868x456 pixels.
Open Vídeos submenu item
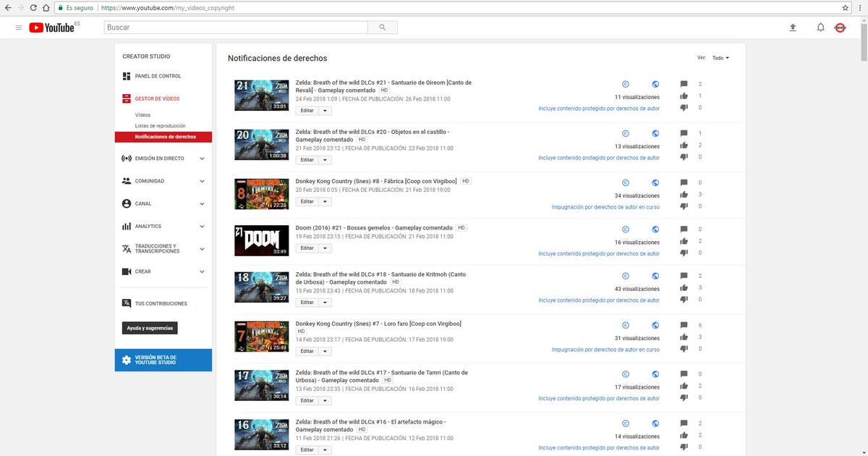142,115
